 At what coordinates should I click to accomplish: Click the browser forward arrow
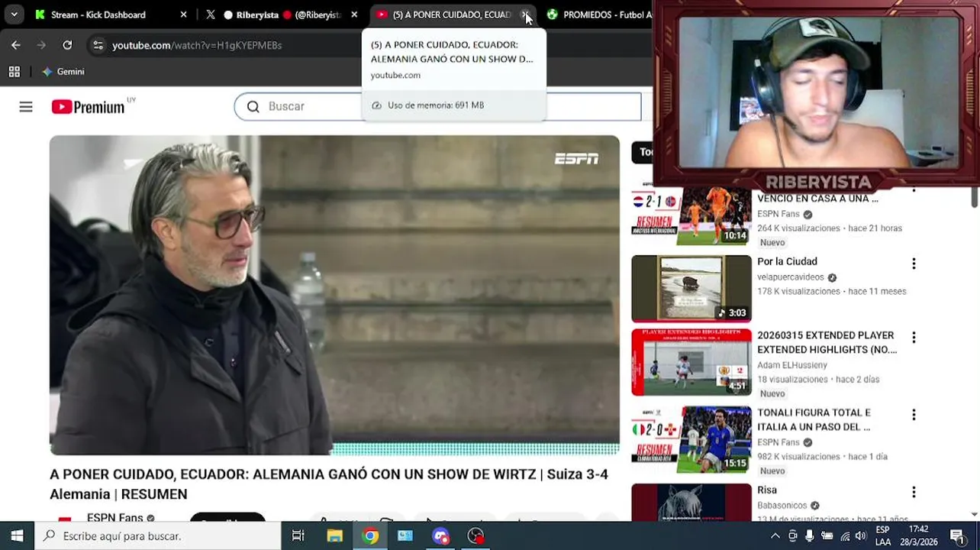click(41, 45)
